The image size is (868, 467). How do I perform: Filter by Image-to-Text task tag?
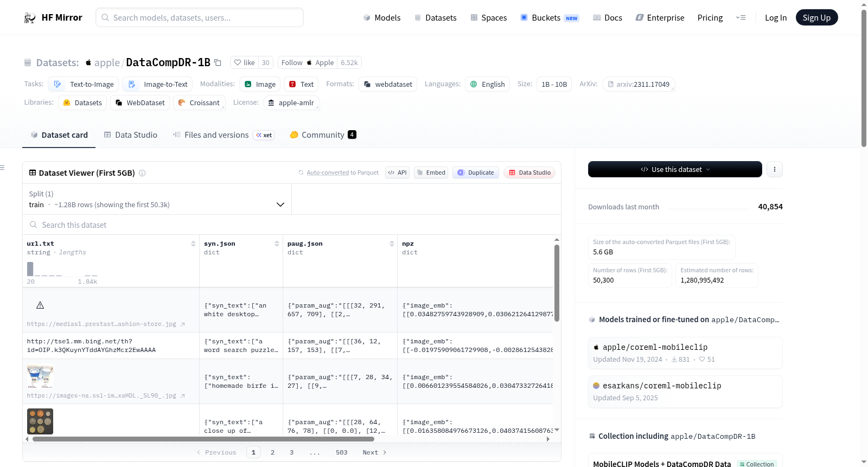(157, 85)
